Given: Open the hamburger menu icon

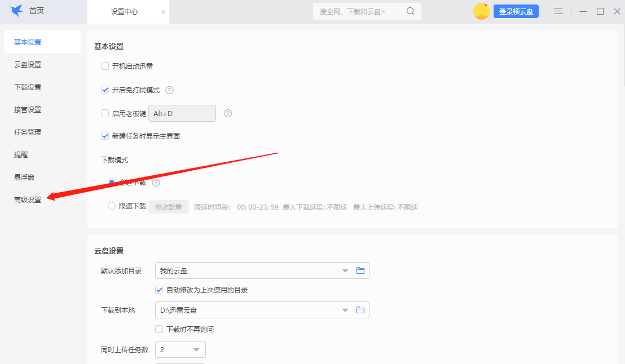Looking at the screenshot, I should (558, 11).
